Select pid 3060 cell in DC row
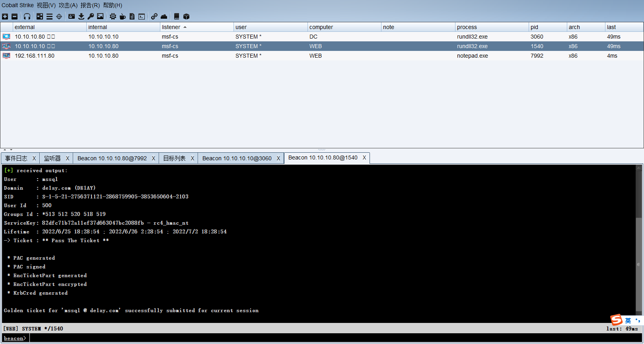644x344 pixels. tap(548, 37)
